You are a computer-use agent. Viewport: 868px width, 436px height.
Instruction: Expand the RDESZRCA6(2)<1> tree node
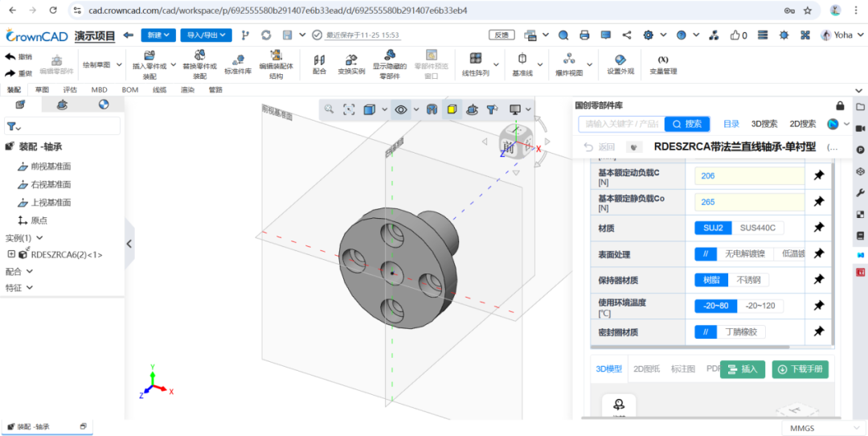coord(11,254)
